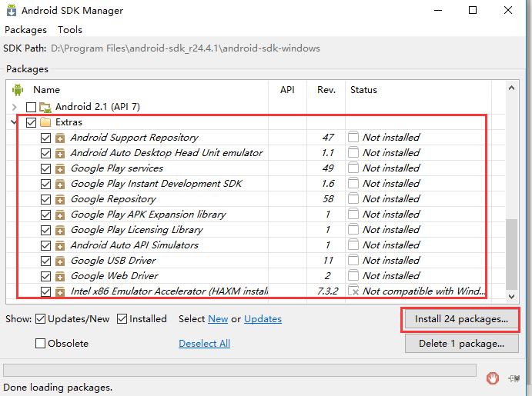Click the Android 2.1 (API 7) platform folder icon

45,108
